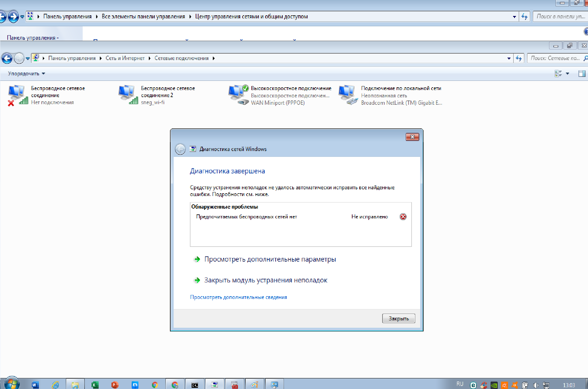This screenshot has height=389, width=588.
Task: Toggle the preview pane button
Action: [582, 74]
